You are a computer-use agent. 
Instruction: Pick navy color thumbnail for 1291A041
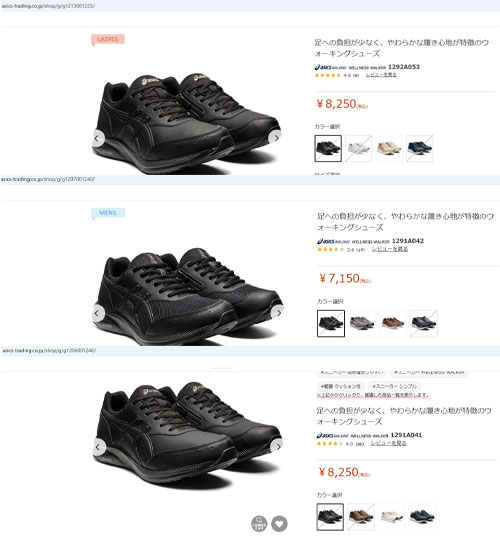(422, 517)
